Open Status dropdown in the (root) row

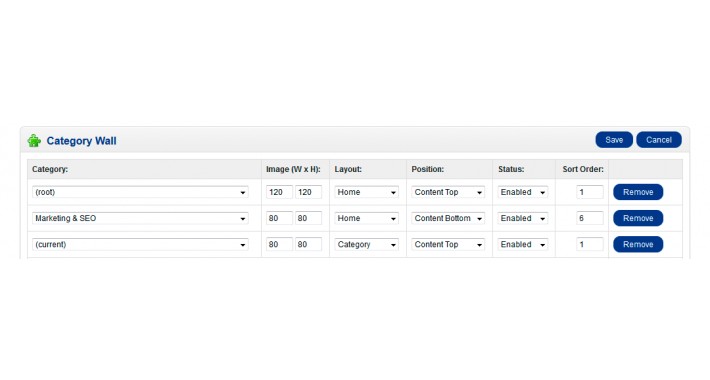[523, 192]
